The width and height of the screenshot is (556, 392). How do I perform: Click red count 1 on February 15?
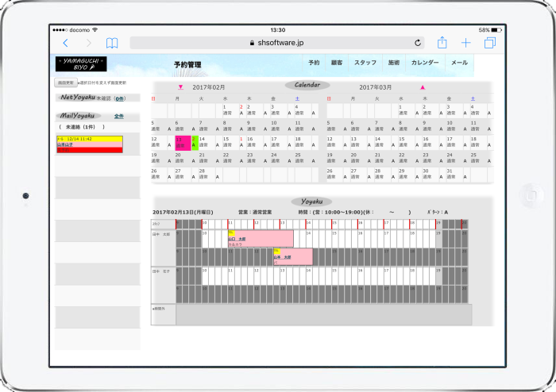(241, 139)
